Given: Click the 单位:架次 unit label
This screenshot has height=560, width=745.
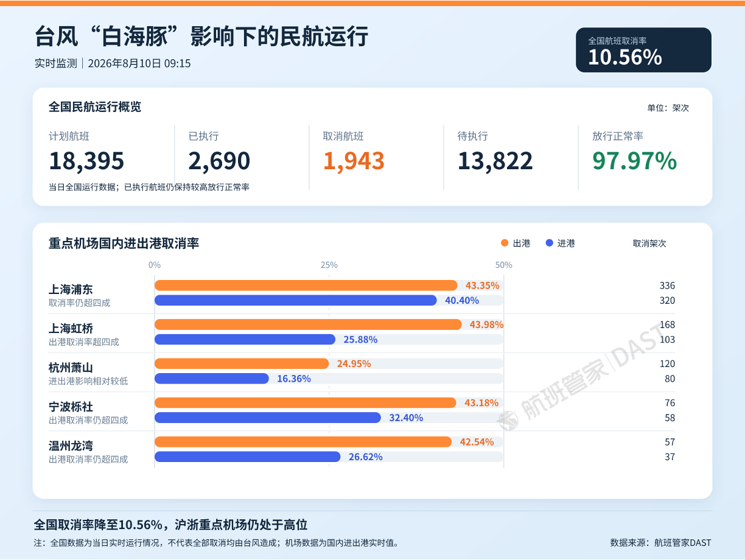Looking at the screenshot, I should (668, 108).
